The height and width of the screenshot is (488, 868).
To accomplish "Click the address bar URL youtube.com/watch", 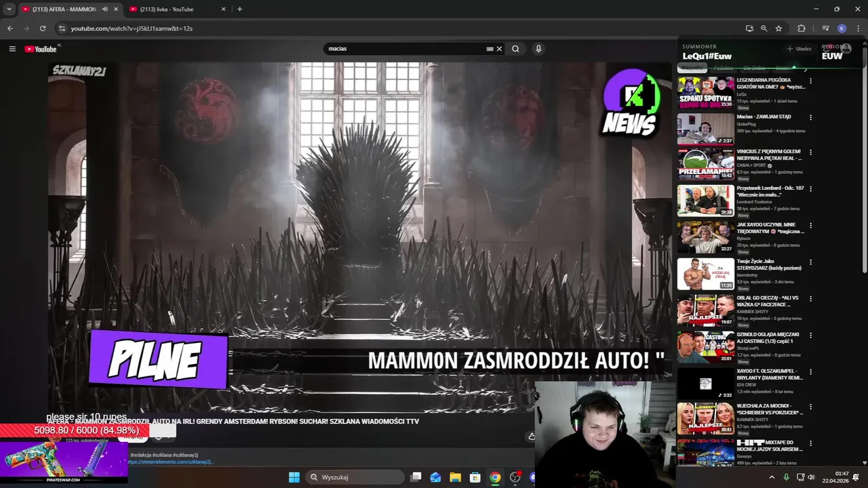I will pos(132,28).
